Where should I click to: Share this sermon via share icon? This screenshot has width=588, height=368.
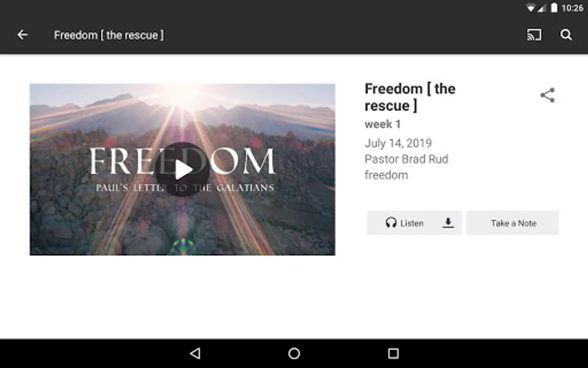548,95
